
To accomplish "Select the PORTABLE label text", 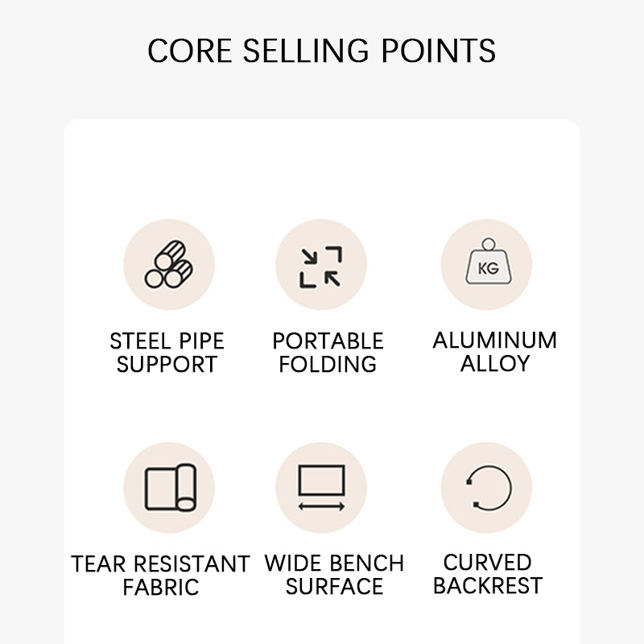I will [328, 341].
